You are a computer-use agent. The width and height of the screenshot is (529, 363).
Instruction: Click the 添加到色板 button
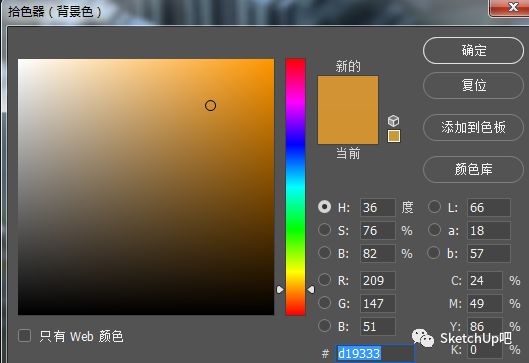(473, 128)
